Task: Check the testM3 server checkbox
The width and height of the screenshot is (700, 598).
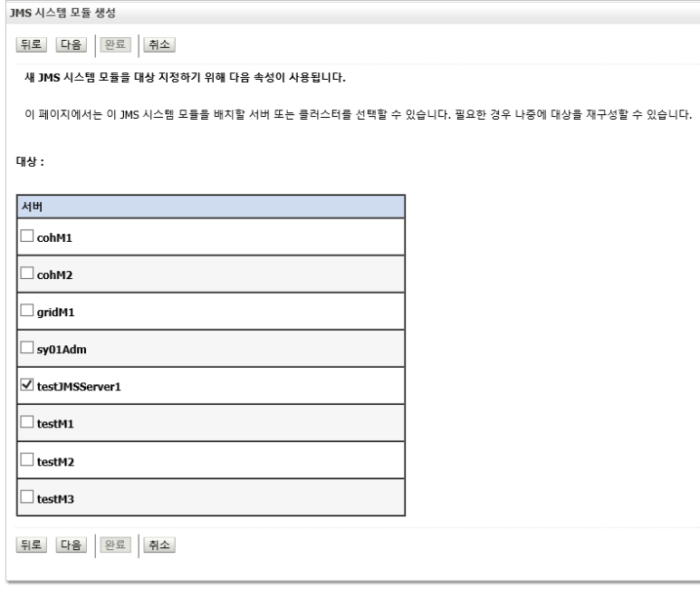Action: pyautogui.click(x=27, y=497)
